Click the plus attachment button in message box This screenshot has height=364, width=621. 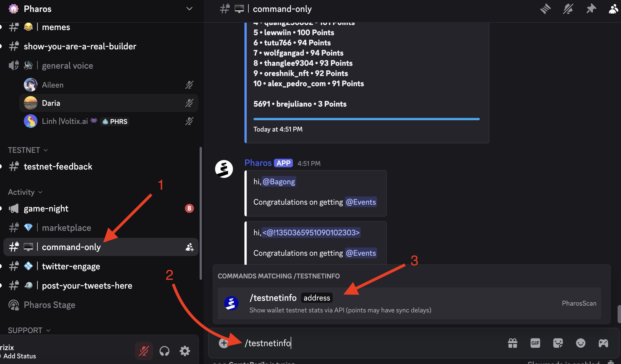tap(223, 343)
